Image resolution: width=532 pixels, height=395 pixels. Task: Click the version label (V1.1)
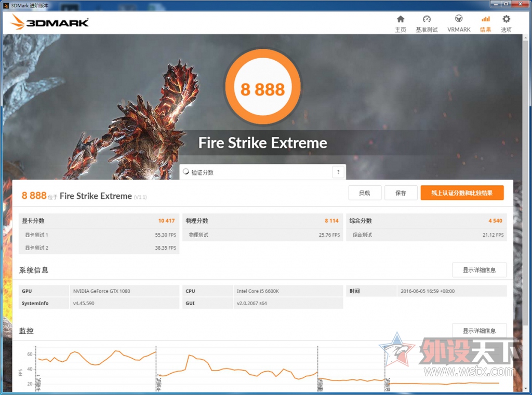tap(140, 197)
